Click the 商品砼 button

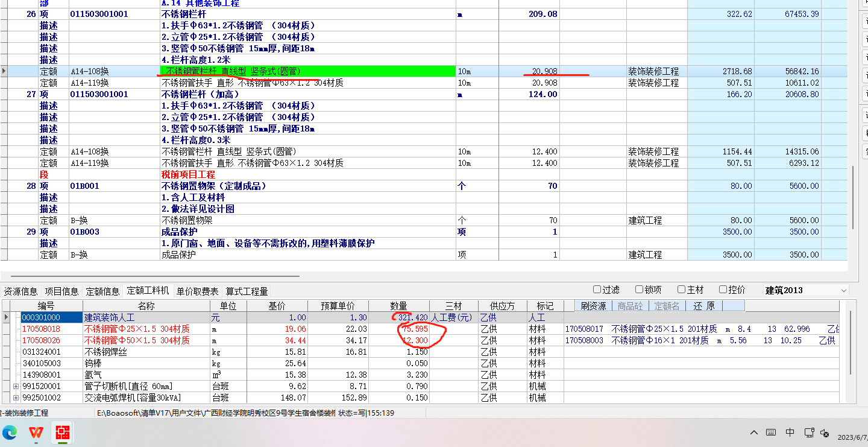point(631,306)
